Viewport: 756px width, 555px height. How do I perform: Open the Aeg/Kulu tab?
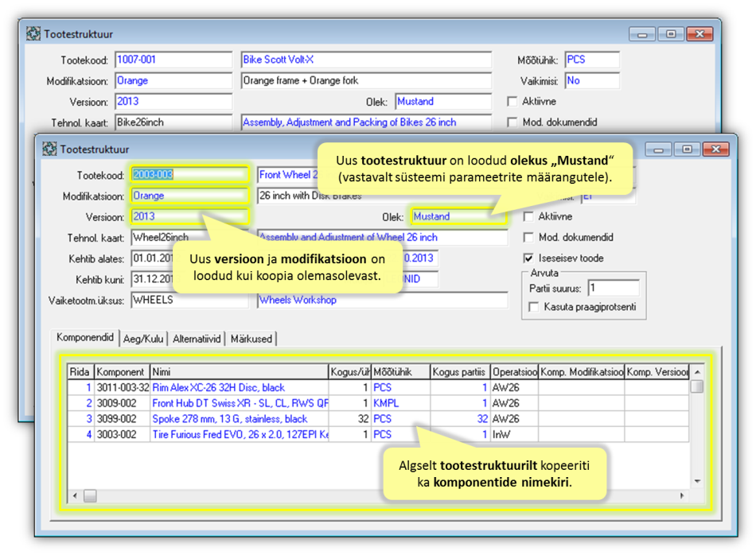coord(143,339)
